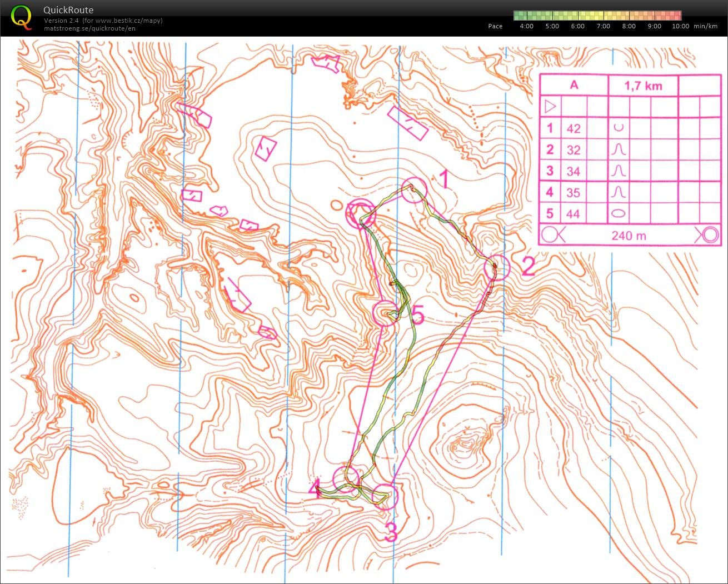Click the QuickRoute logo icon
This screenshot has height=584, width=728.
(x=22, y=17)
